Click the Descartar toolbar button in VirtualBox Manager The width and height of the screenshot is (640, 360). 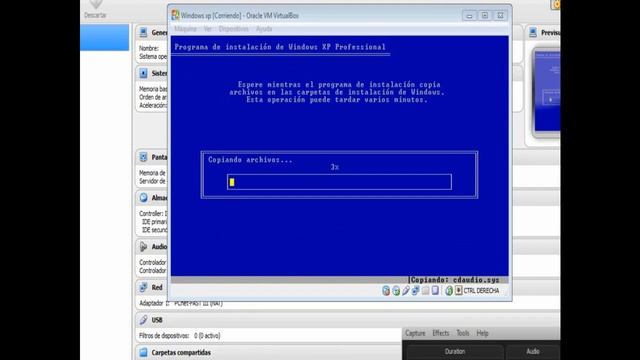click(96, 10)
